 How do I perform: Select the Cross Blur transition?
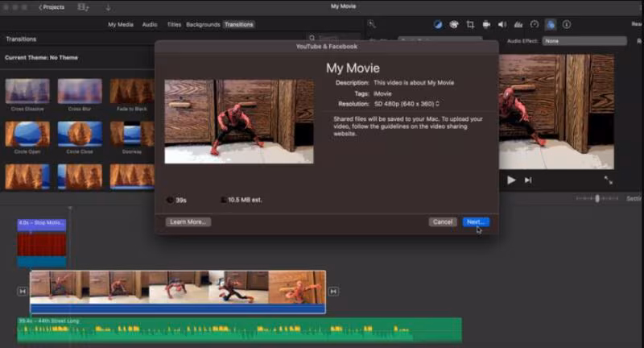(80, 91)
